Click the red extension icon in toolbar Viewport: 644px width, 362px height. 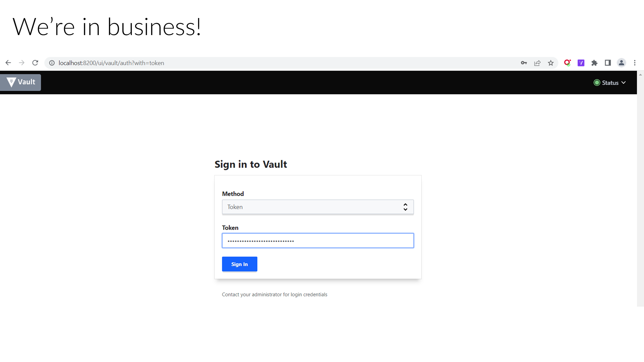pyautogui.click(x=567, y=63)
